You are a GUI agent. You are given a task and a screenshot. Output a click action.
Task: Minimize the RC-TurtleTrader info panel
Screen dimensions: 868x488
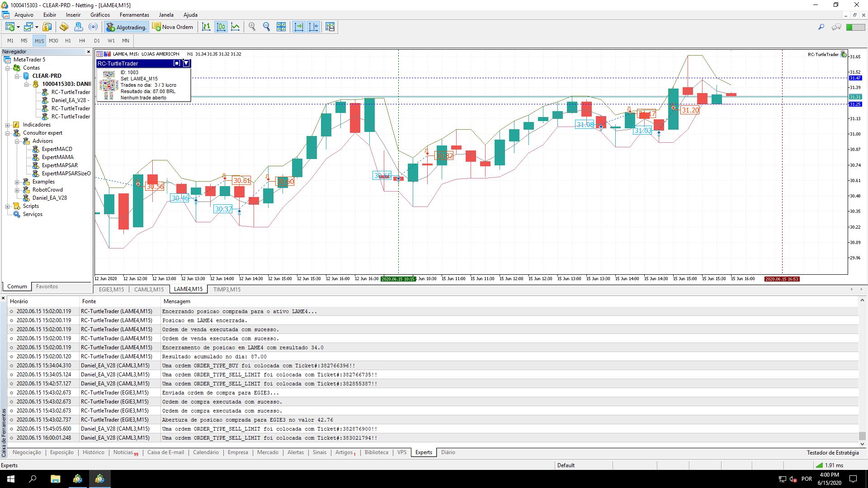click(177, 63)
